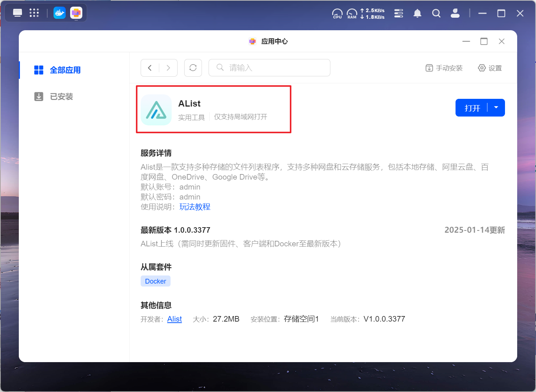Open the user account icon
The image size is (536, 392).
click(x=455, y=13)
